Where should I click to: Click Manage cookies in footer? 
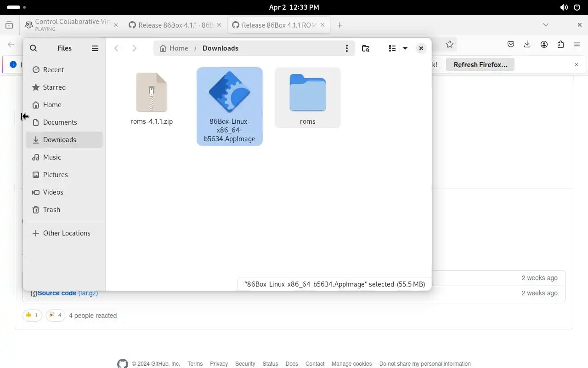(x=352, y=364)
